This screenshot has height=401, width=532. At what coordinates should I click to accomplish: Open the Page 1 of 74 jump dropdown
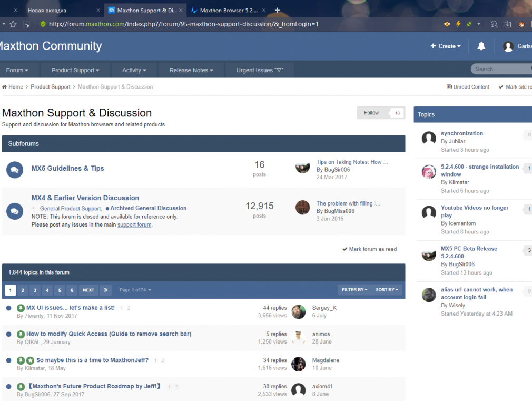[x=135, y=290]
